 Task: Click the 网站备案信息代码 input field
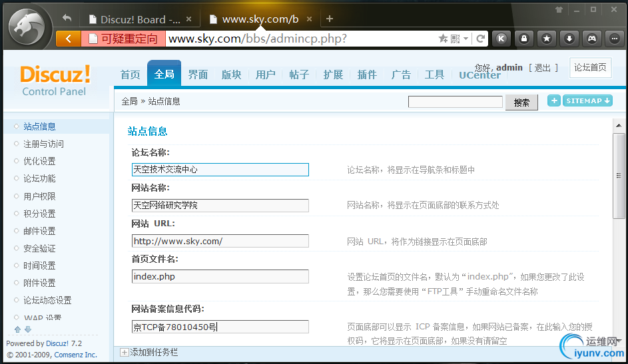pyautogui.click(x=220, y=327)
